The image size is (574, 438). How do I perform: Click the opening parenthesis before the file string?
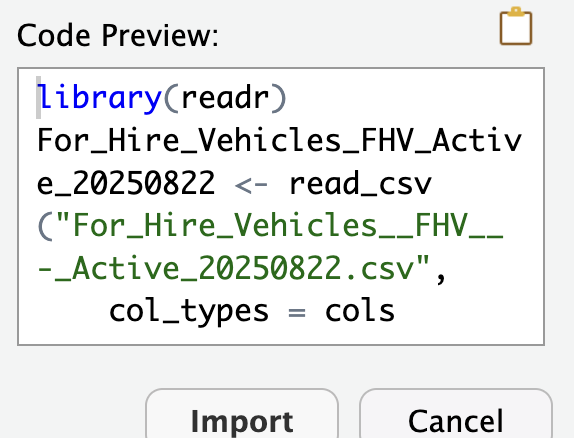[45, 226]
